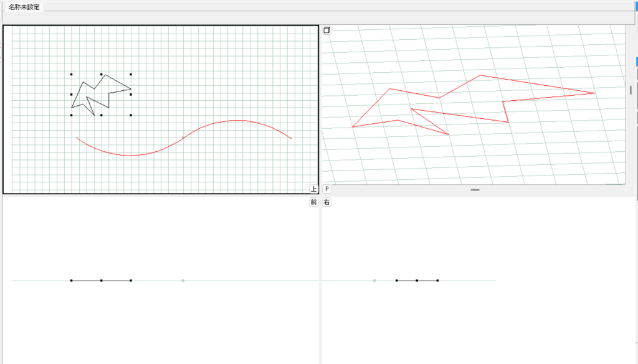Click the center handle in the right view
Screen dimensions: 638x364
click(417, 281)
